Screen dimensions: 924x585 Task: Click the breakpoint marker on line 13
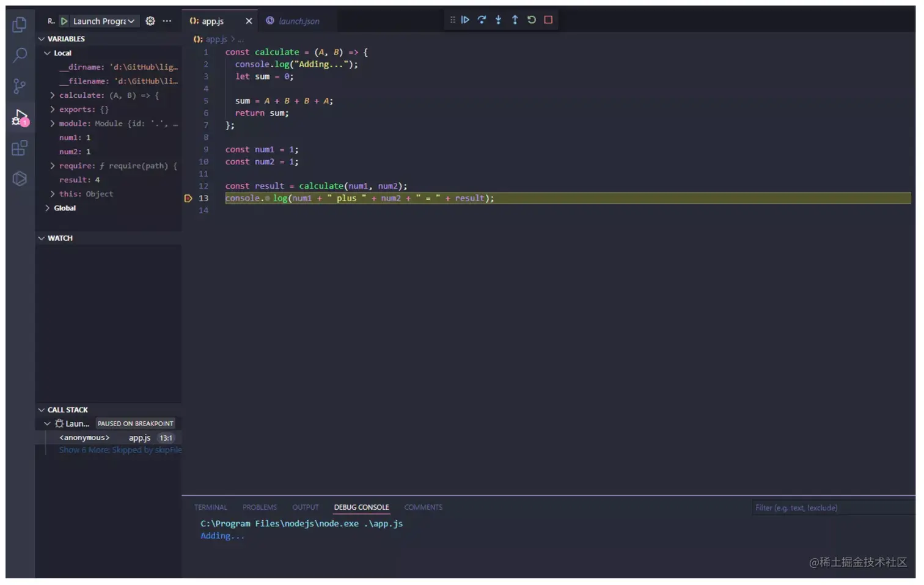[188, 198]
